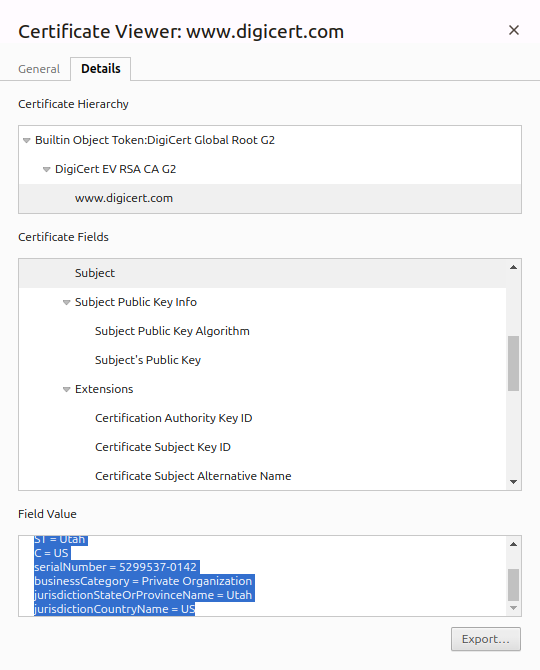Select Subject Public Key Info field
This screenshot has width=540, height=670.
click(x=136, y=302)
